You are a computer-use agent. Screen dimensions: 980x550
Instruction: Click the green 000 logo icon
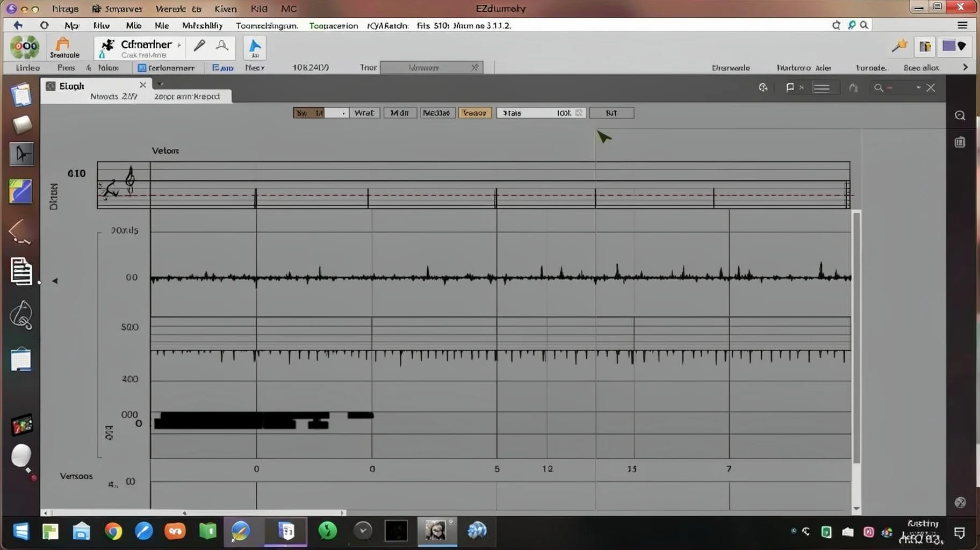pyautogui.click(x=25, y=47)
